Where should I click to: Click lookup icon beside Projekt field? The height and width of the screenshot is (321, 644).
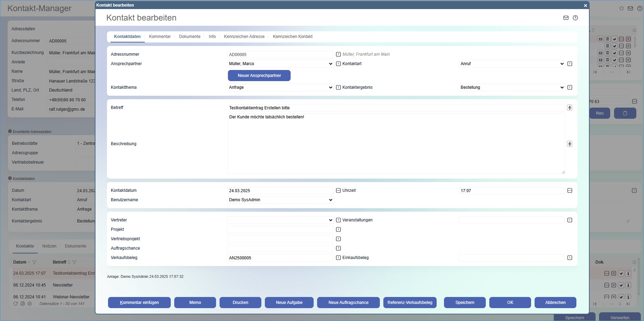click(338, 229)
